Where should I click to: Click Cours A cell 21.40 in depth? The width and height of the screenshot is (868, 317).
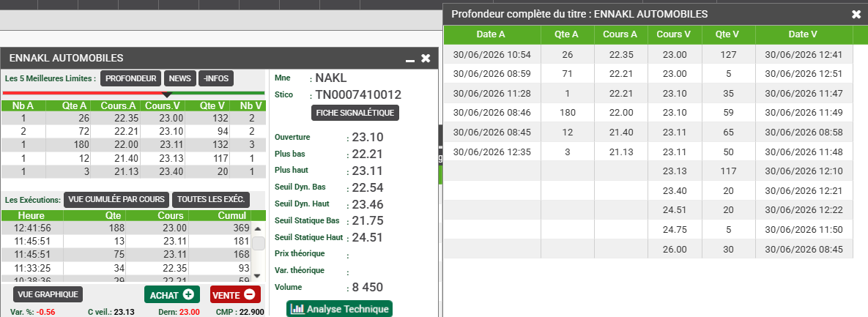click(620, 133)
